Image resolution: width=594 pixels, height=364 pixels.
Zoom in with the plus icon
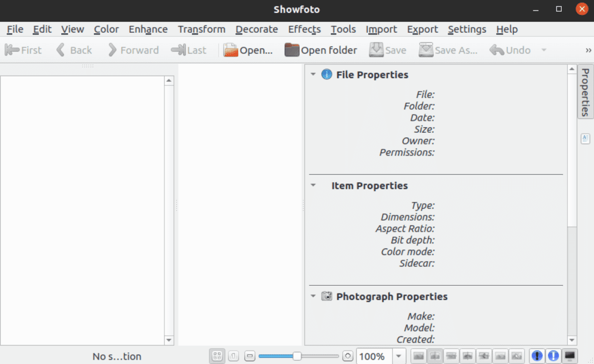348,356
